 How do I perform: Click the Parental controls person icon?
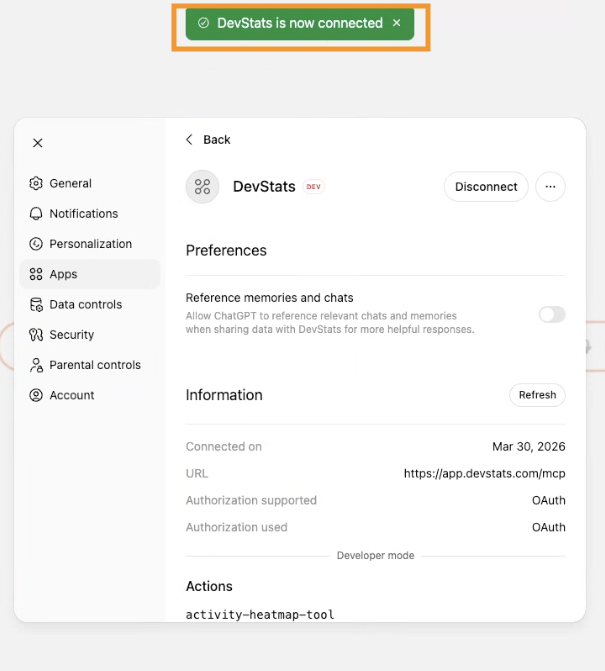pyautogui.click(x=36, y=365)
